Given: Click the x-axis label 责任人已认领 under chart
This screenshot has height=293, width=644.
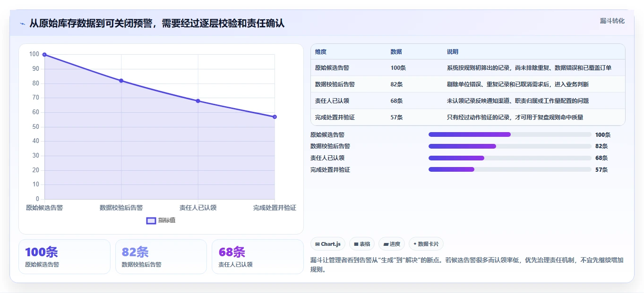Looking at the screenshot, I should tap(198, 208).
